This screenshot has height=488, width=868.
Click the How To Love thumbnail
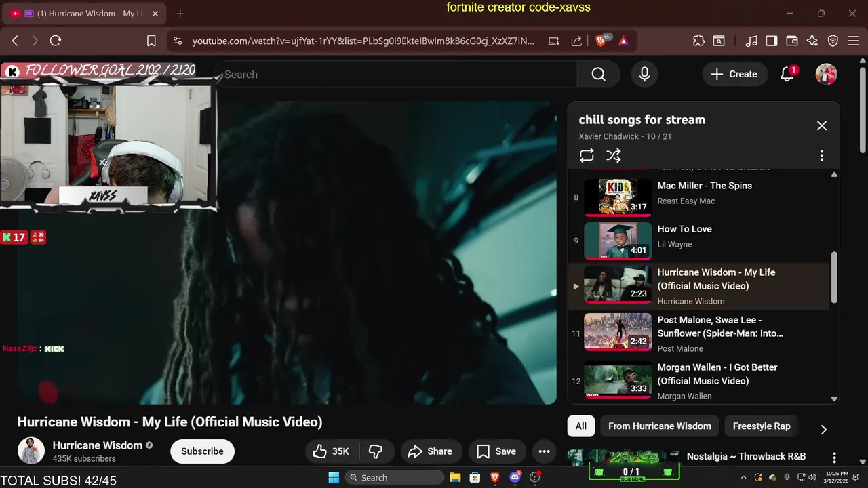click(x=618, y=241)
